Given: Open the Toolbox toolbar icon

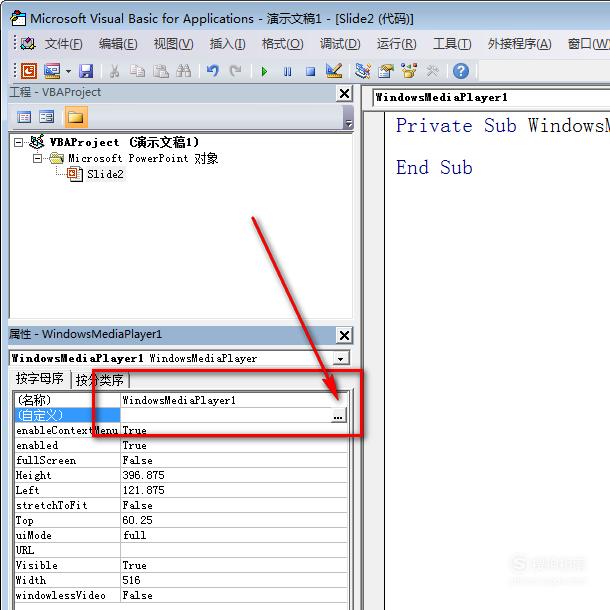Looking at the screenshot, I should 432,71.
